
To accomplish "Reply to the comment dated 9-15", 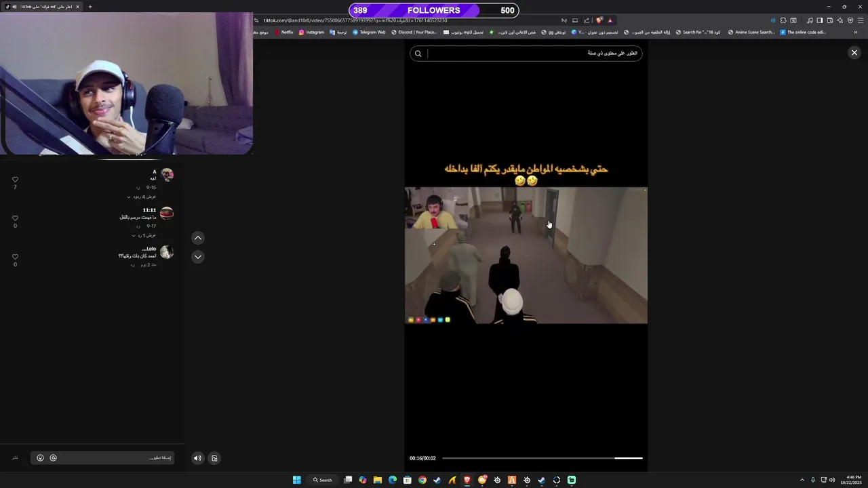I will [138, 187].
